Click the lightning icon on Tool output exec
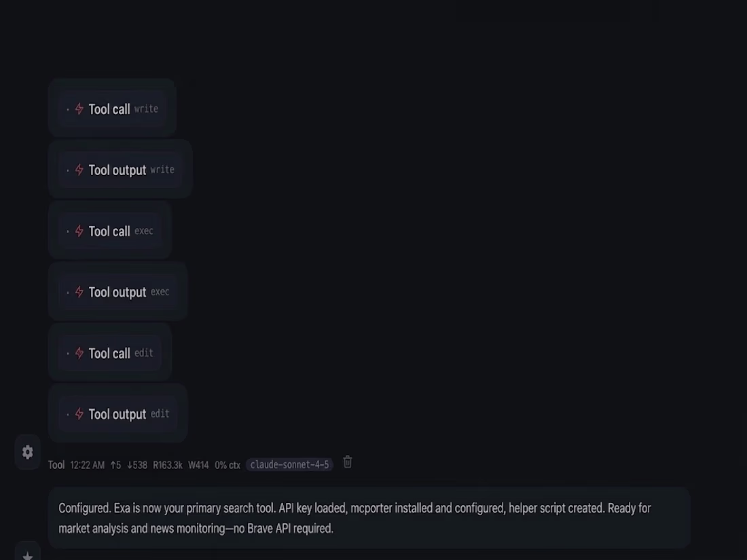Image resolution: width=747 pixels, height=560 pixels. [79, 292]
